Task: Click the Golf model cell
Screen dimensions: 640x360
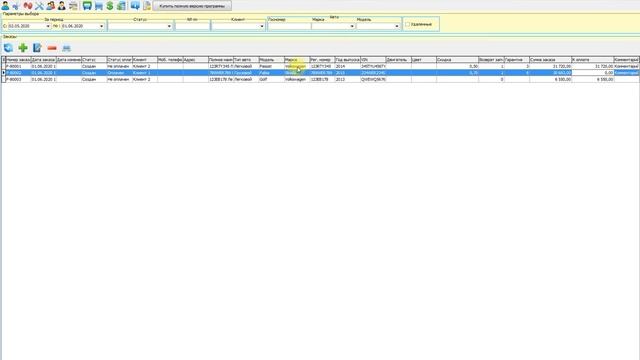Action: (271, 79)
